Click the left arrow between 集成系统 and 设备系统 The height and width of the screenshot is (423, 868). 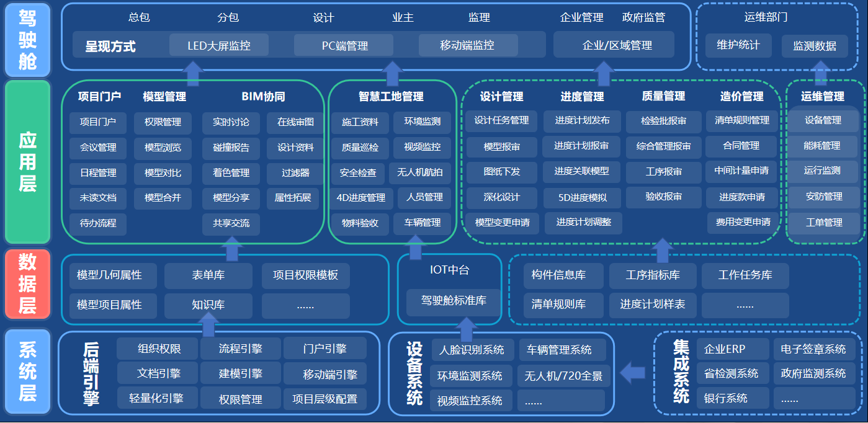click(633, 373)
